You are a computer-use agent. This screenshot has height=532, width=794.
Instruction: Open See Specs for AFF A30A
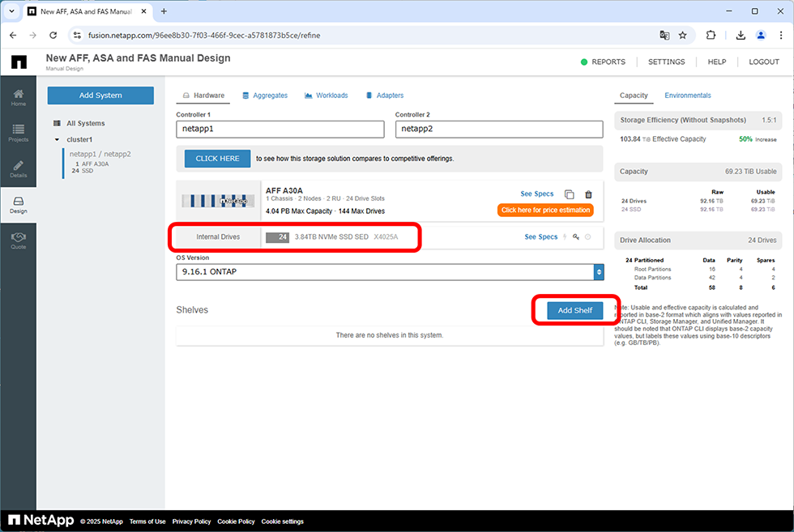pyautogui.click(x=536, y=194)
